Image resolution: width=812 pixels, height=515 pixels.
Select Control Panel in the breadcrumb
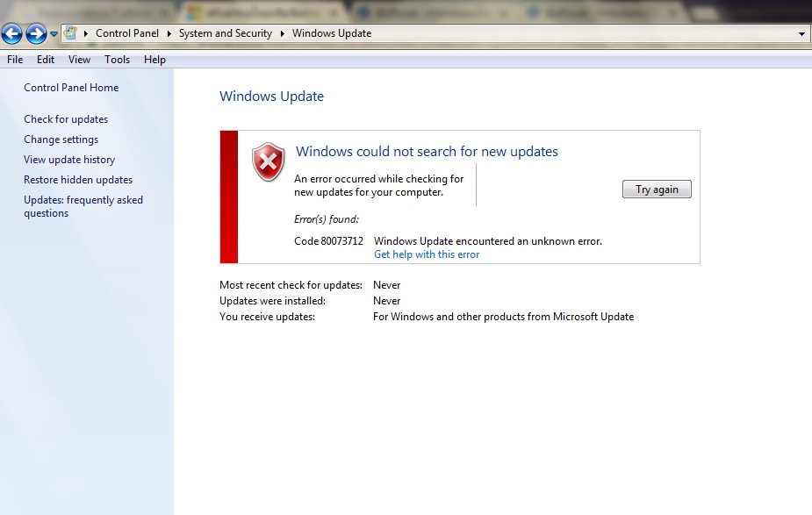click(127, 33)
